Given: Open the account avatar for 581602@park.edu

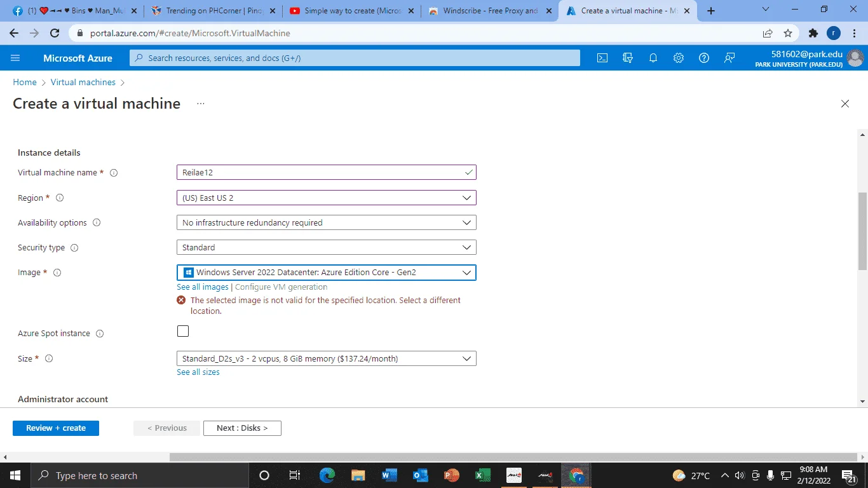Looking at the screenshot, I should [x=856, y=58].
